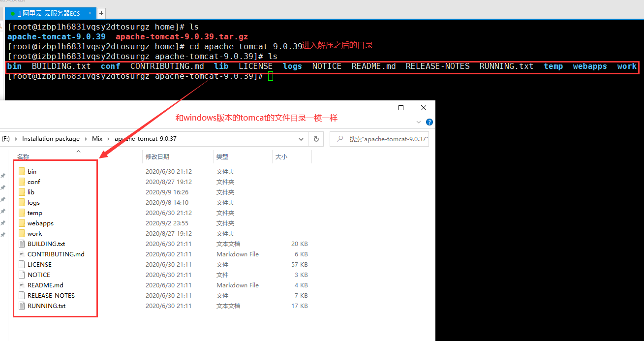Select the logs folder icon
This screenshot has width=644, height=341.
click(x=22, y=202)
